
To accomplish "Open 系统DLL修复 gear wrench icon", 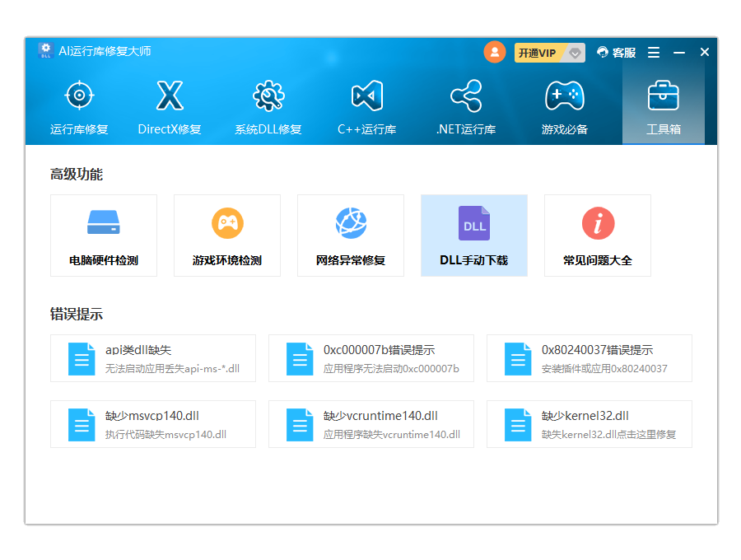I will point(268,96).
